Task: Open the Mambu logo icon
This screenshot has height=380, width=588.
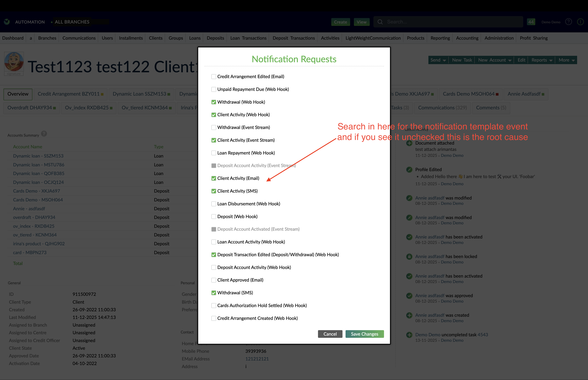Action: click(x=6, y=22)
